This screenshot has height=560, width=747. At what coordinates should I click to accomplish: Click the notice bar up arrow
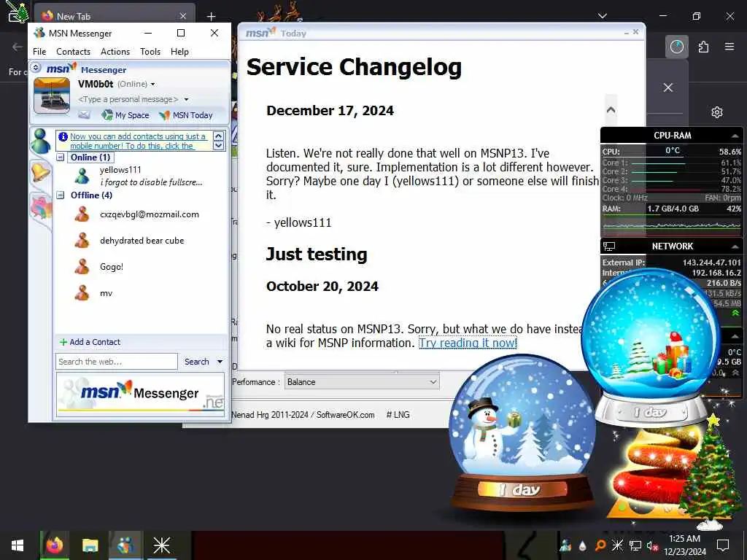[x=219, y=136]
